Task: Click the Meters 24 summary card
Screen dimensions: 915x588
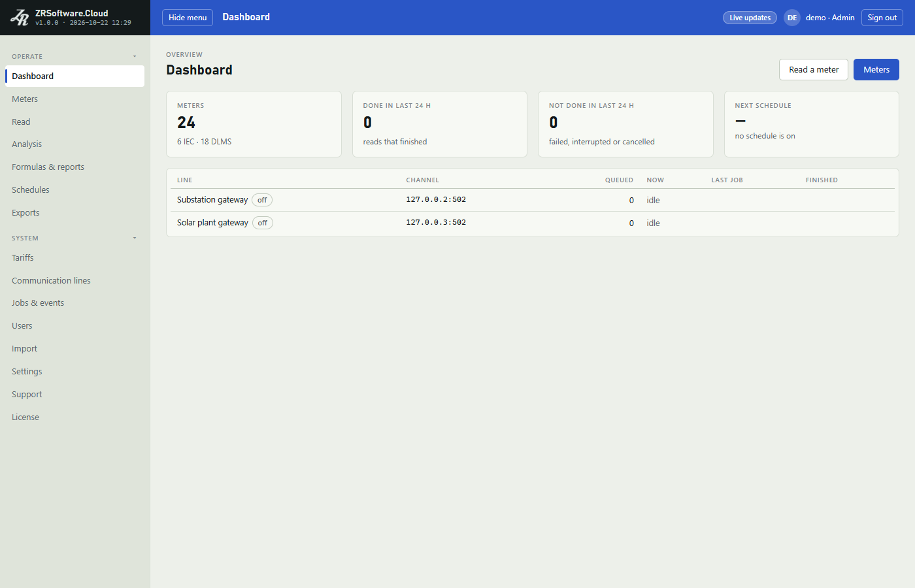Action: (254, 124)
